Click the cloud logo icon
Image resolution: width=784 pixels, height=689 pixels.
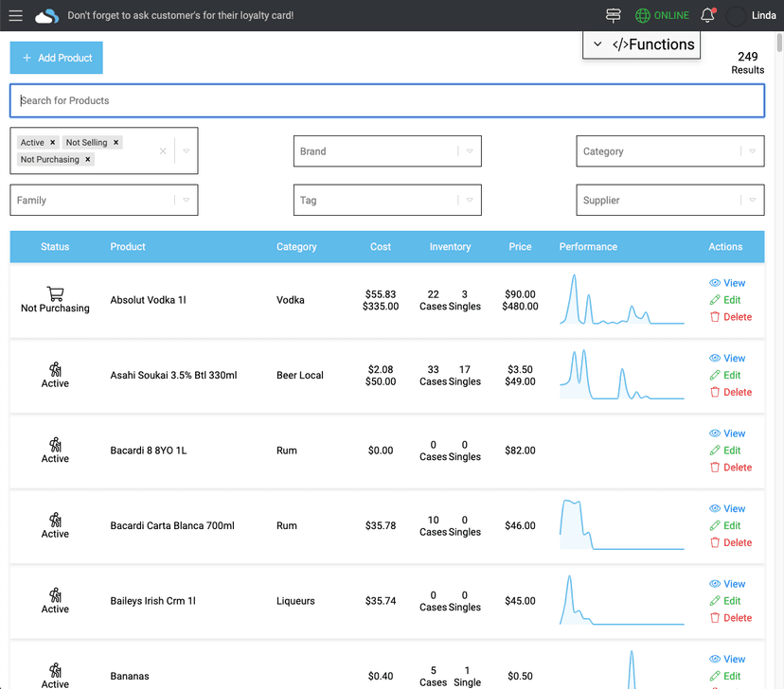click(x=46, y=16)
